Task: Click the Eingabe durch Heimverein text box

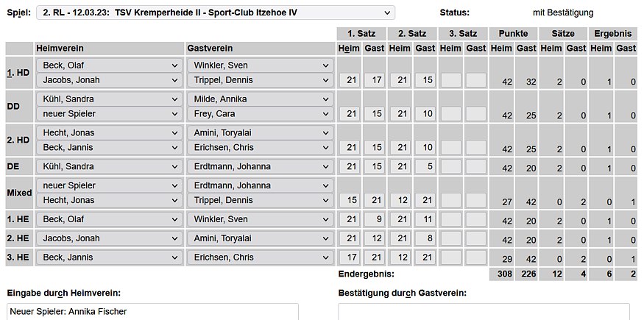Action: (152, 311)
